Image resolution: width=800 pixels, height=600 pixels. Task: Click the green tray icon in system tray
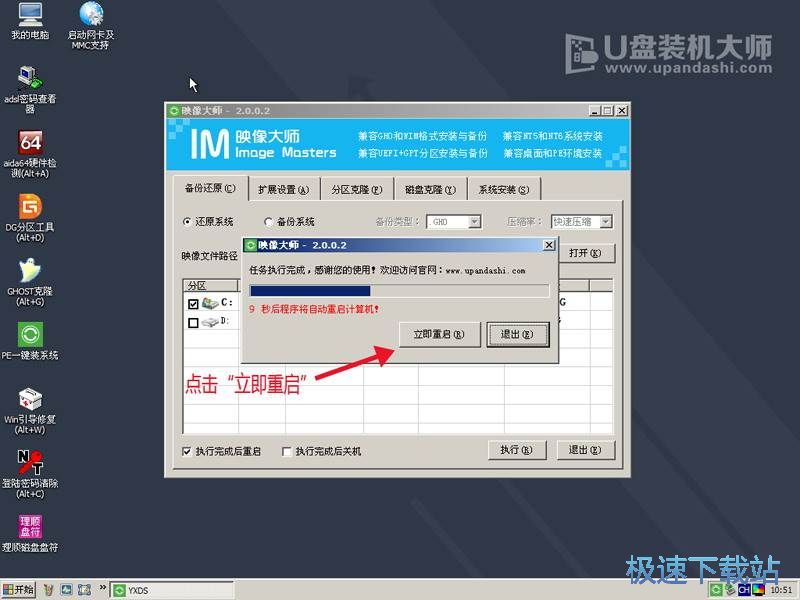716,590
